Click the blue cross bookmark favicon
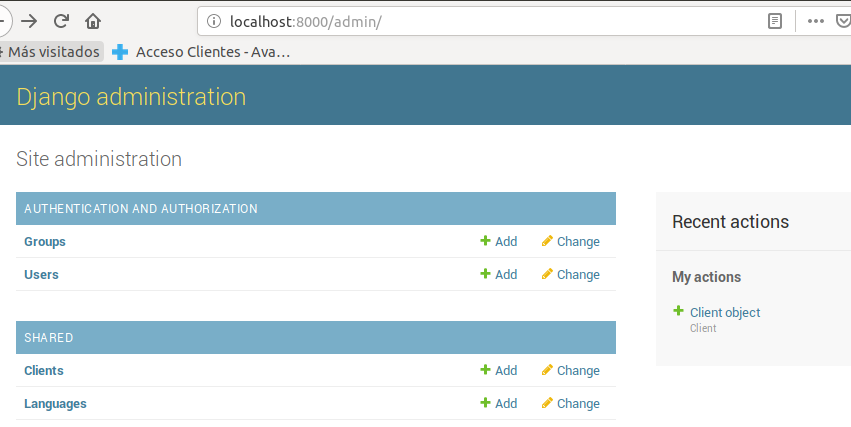The image size is (851, 427). 120,52
